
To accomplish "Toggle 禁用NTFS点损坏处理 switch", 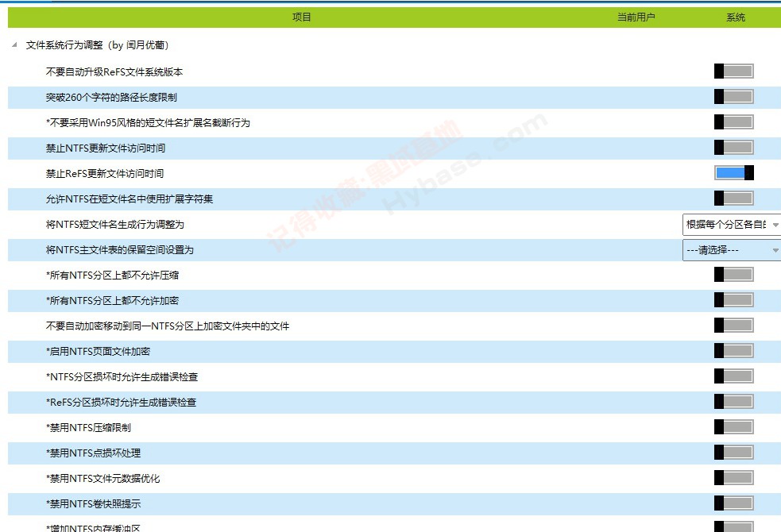I will (733, 452).
